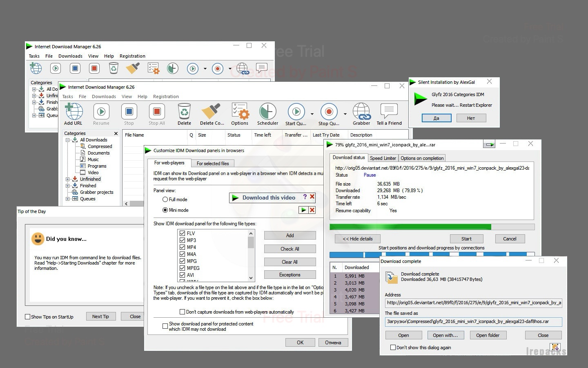Expand All Downloads node in back IDM window
Image resolution: width=588 pixels, height=368 pixels.
(x=34, y=89)
